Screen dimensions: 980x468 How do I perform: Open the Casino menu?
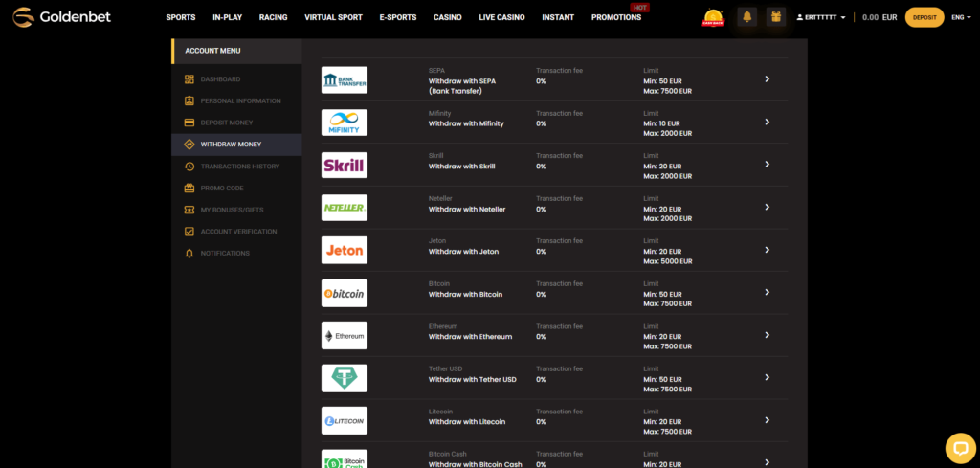pyautogui.click(x=448, y=17)
